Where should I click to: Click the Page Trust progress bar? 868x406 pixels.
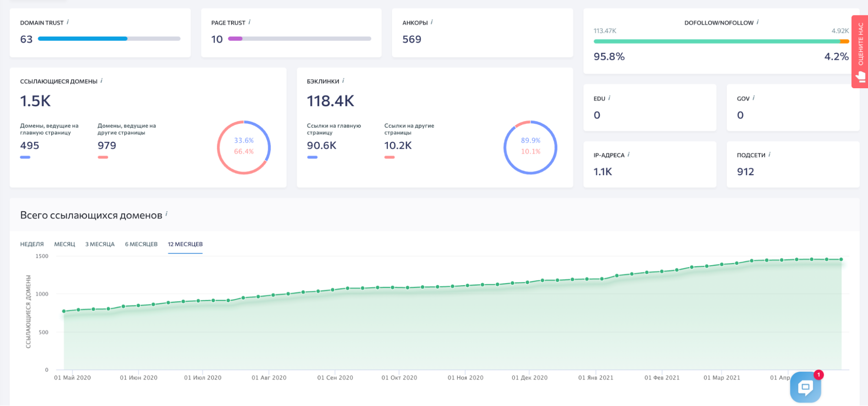[x=300, y=39]
